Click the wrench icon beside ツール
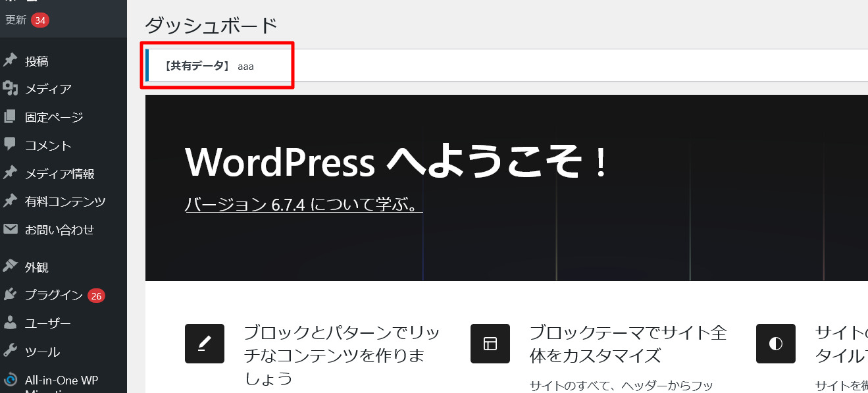The width and height of the screenshot is (868, 393). pyautogui.click(x=10, y=352)
